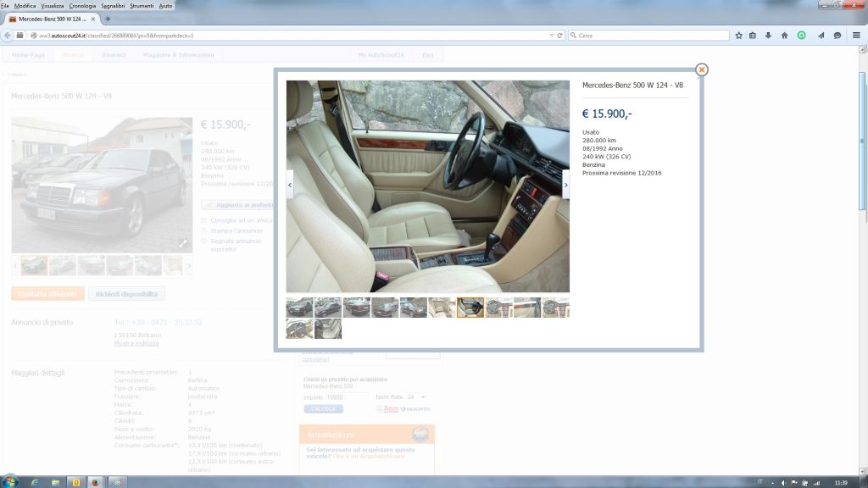Screen dimensions: 868x488
Task: Open the network icon in the system tray
Action: (x=816, y=483)
